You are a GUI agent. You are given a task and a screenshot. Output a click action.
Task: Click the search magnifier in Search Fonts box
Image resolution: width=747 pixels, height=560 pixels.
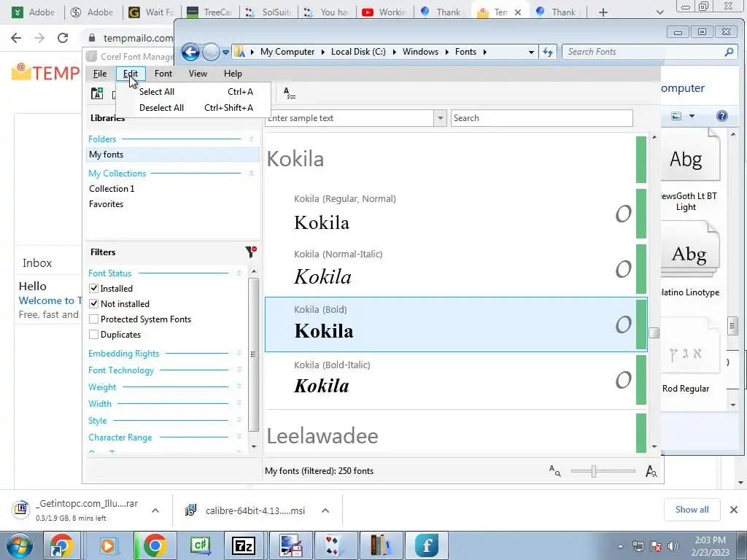click(729, 52)
